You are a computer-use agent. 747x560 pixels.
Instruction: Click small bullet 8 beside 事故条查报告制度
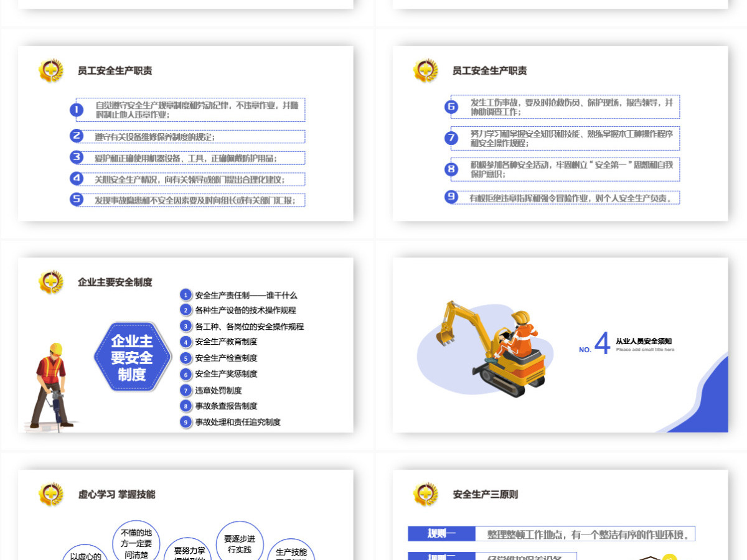[186, 406]
